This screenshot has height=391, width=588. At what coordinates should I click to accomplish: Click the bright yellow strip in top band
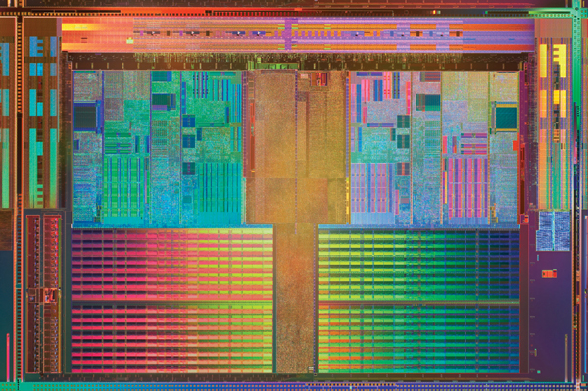(79, 27)
